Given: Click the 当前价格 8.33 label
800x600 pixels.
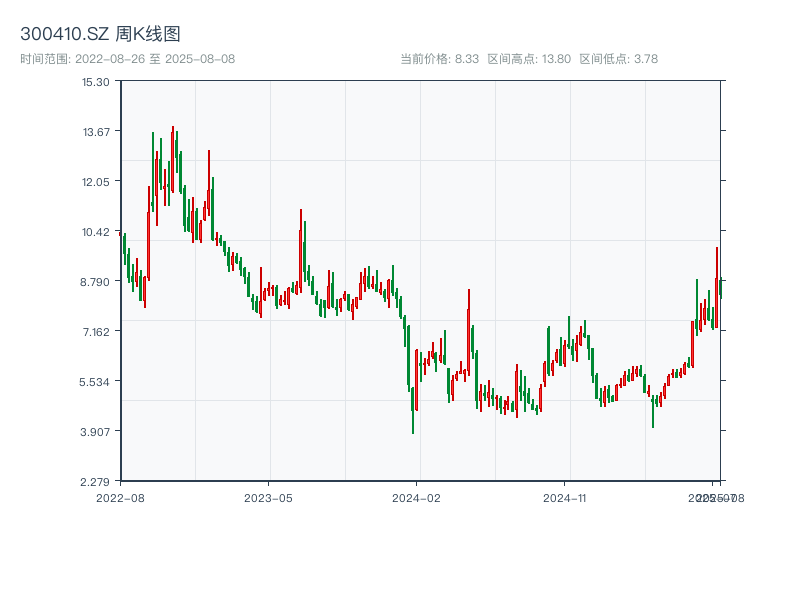Looking at the screenshot, I should pos(439,59).
